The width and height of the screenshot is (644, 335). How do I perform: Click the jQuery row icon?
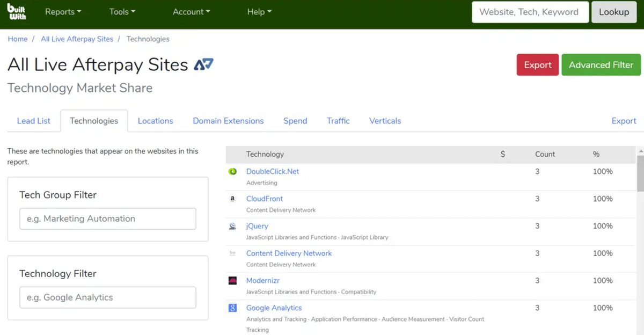point(232,226)
